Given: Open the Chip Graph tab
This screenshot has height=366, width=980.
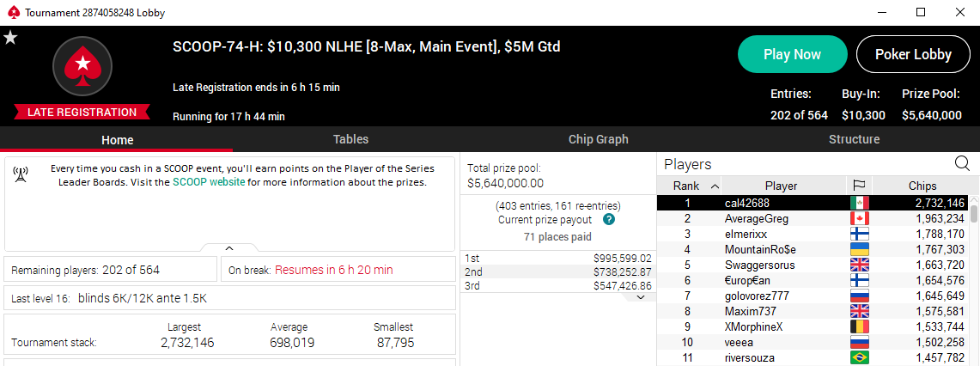Looking at the screenshot, I should click(x=598, y=139).
